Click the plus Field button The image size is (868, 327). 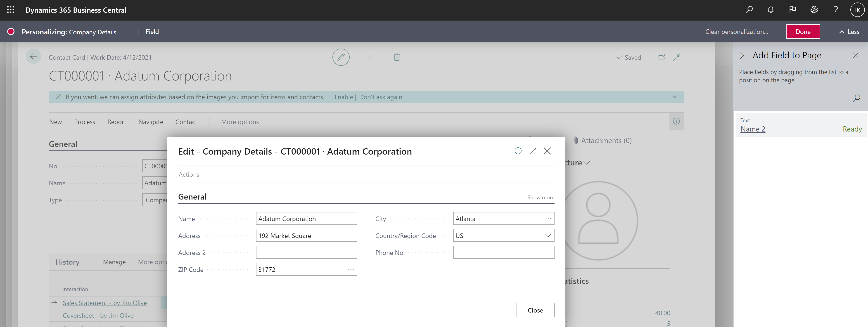coord(147,32)
